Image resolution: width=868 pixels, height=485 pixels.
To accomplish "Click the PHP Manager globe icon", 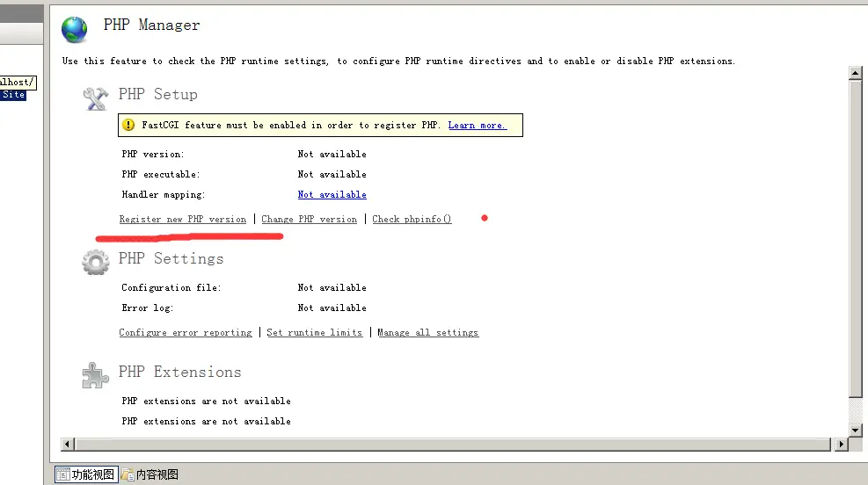I will [74, 29].
